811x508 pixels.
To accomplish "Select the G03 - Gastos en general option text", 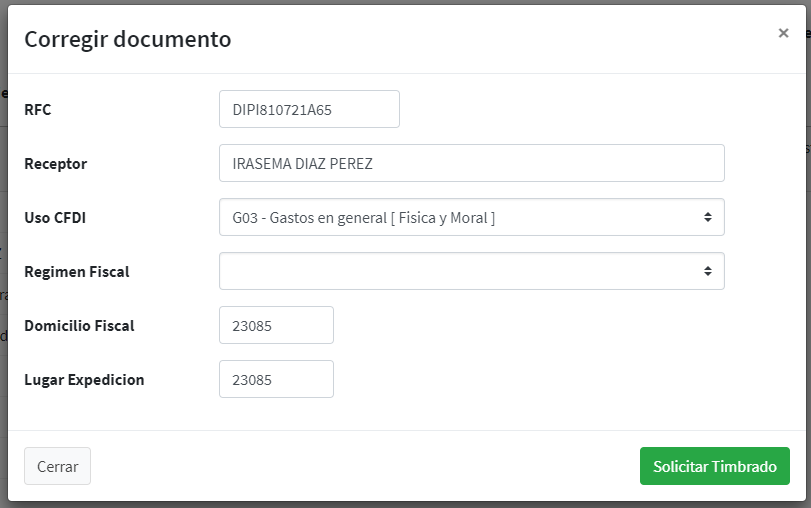I will tap(364, 217).
